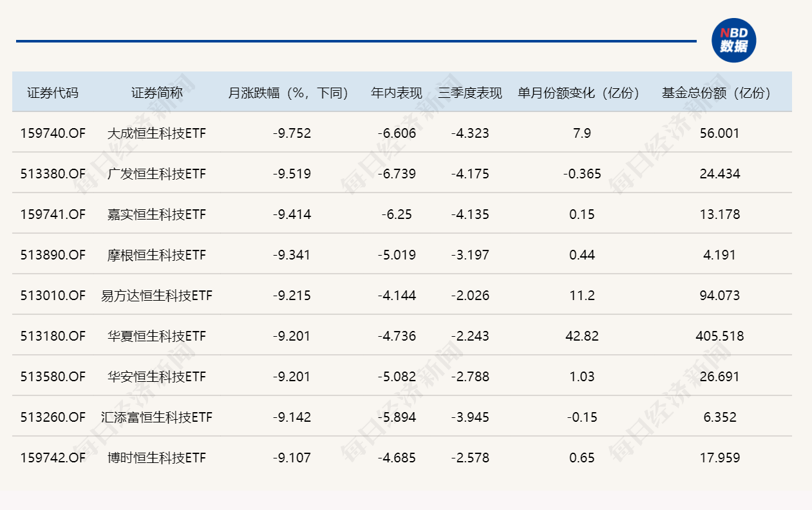The width and height of the screenshot is (812, 510).
Task: Select total shares value 13.178
Action: [720, 214]
